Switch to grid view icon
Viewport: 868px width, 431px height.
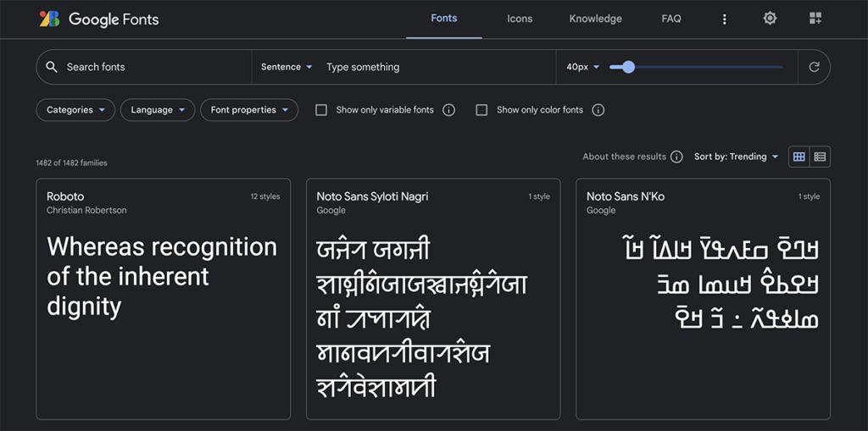798,157
